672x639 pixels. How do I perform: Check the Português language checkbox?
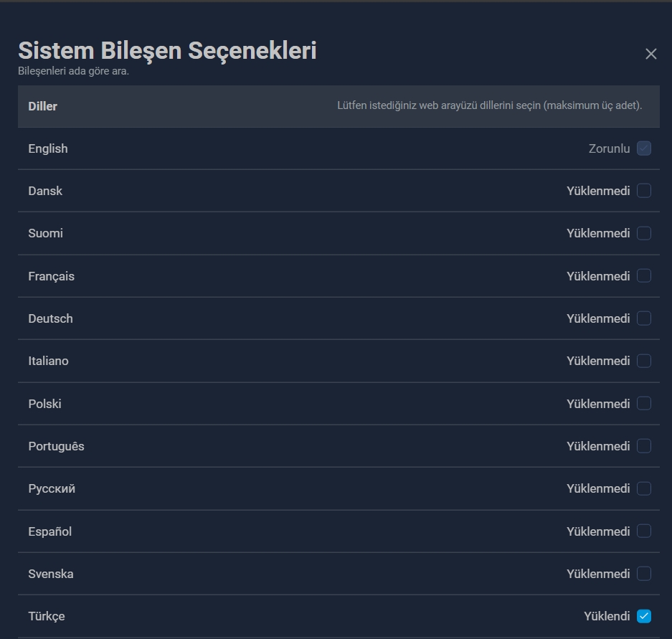tap(644, 446)
